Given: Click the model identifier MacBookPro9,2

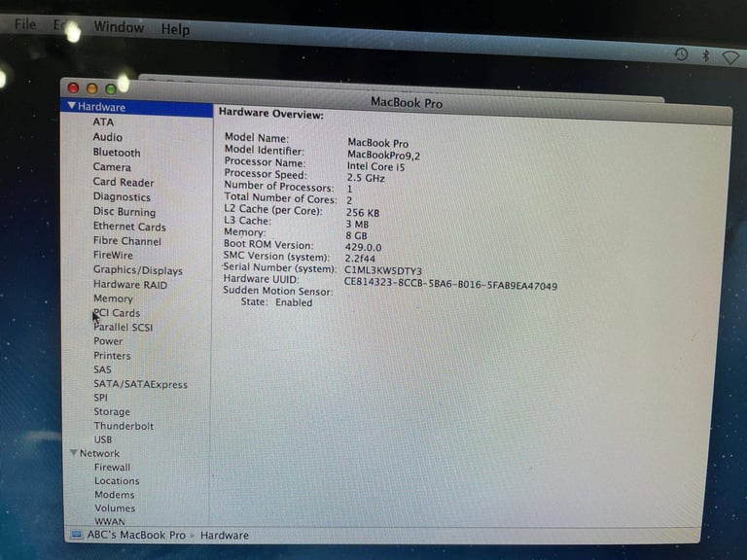Looking at the screenshot, I should click(384, 155).
